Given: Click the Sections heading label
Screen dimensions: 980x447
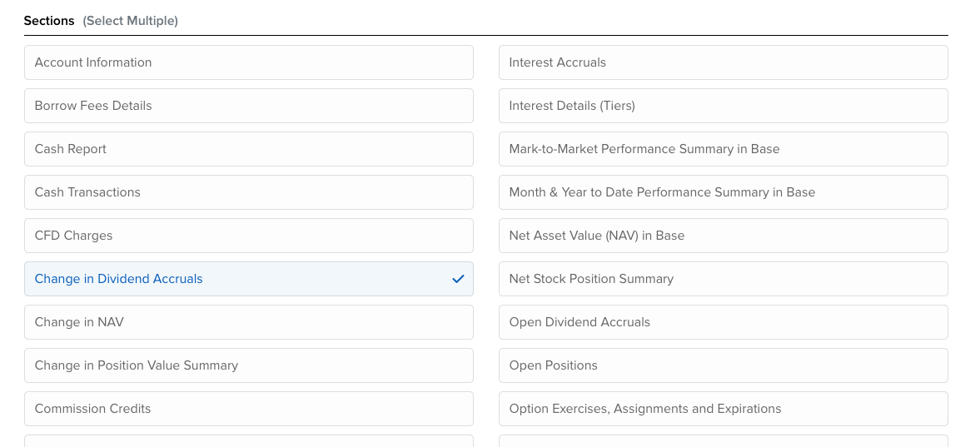Looking at the screenshot, I should [49, 21].
